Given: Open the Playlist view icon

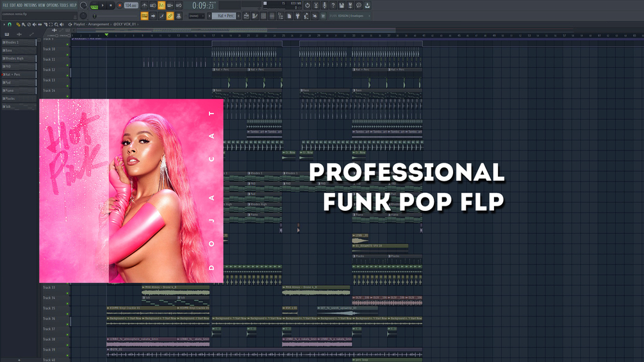Looking at the screenshot, I should (246, 16).
